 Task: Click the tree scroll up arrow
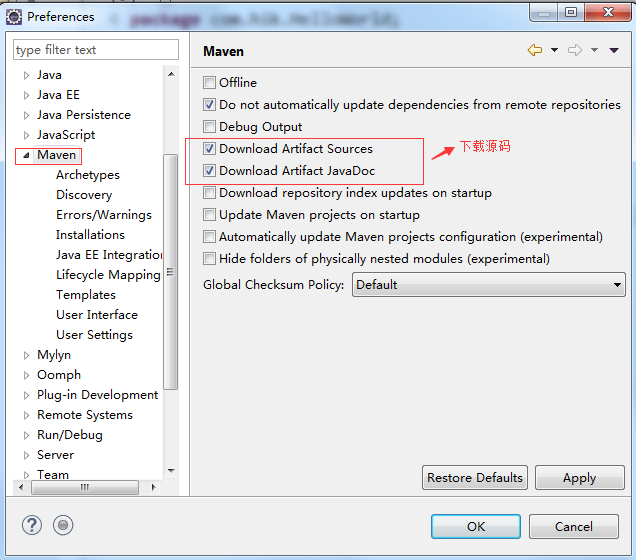coord(171,74)
